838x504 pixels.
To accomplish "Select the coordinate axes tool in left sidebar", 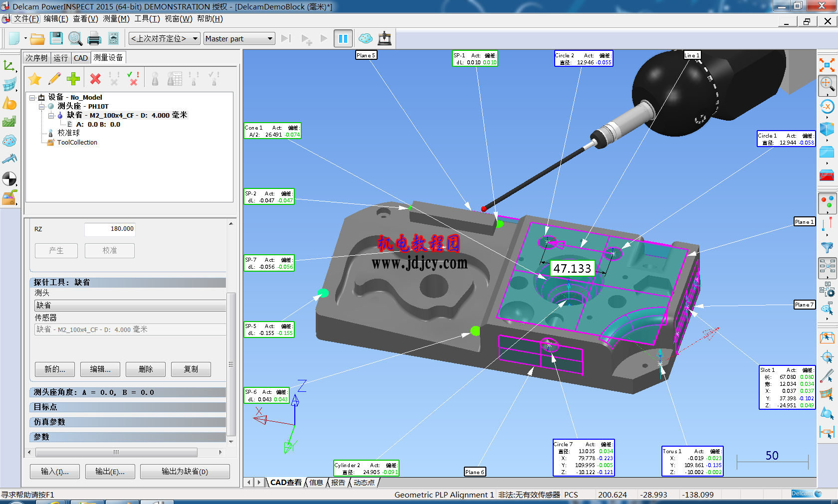I will [x=9, y=66].
